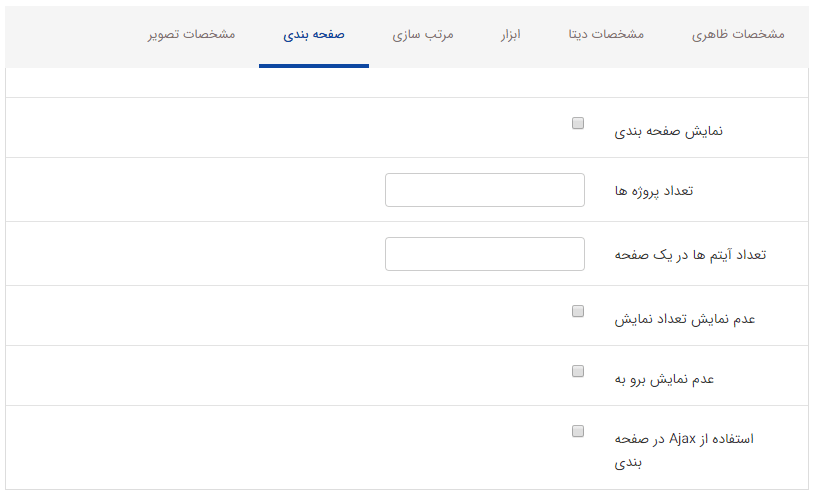
Task: Switch to the مشخصات دیتا tab
Action: coord(598,34)
